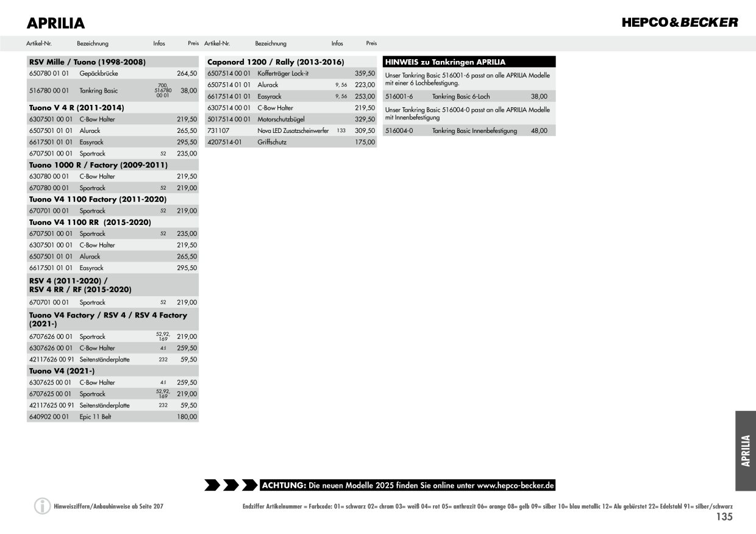Click article number 6307514 00 01
The height and width of the screenshot is (534, 756).
(x=229, y=108)
